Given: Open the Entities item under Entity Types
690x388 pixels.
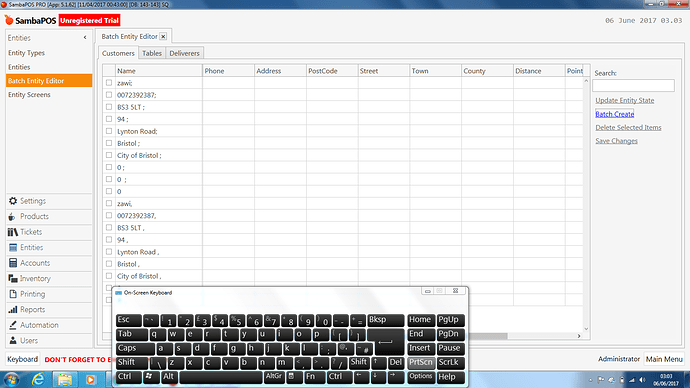Looking at the screenshot, I should (19, 67).
